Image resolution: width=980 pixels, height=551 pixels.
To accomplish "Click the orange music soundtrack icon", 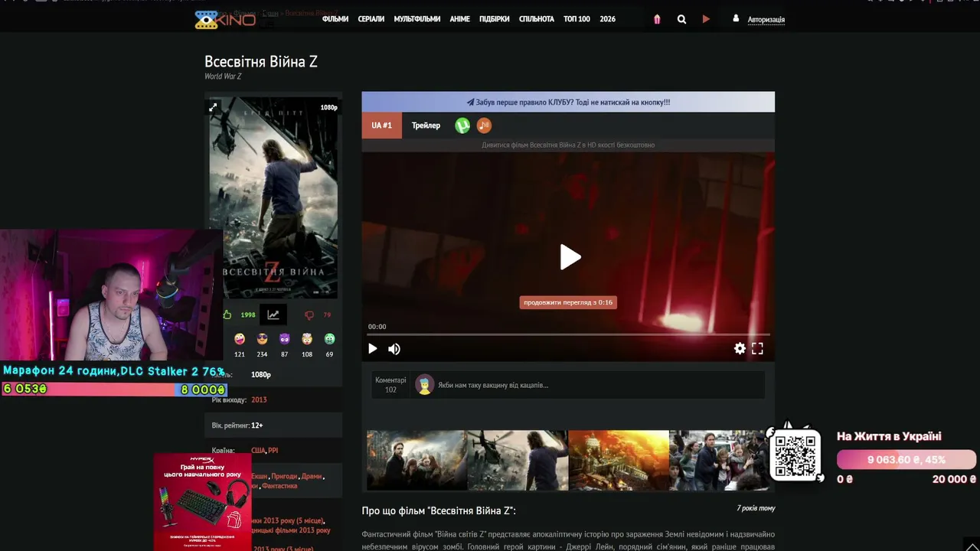I will (x=484, y=126).
